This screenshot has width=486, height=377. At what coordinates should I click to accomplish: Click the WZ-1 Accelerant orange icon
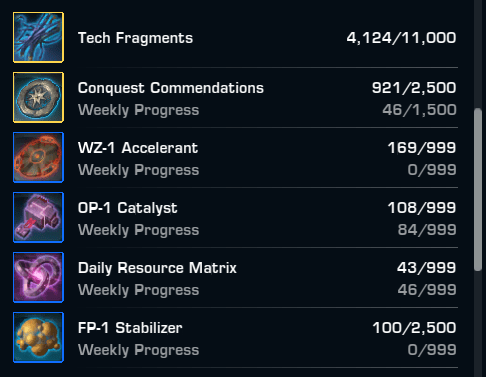38,157
